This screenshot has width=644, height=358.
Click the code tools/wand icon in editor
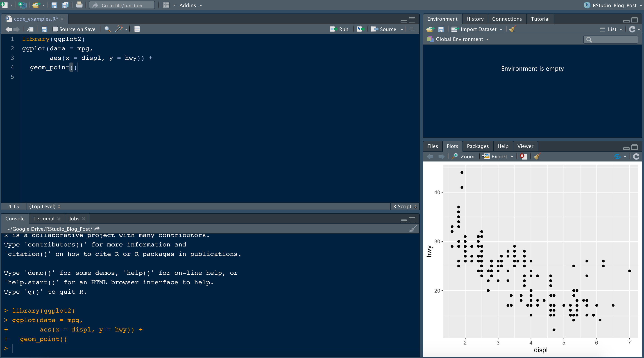click(x=119, y=29)
